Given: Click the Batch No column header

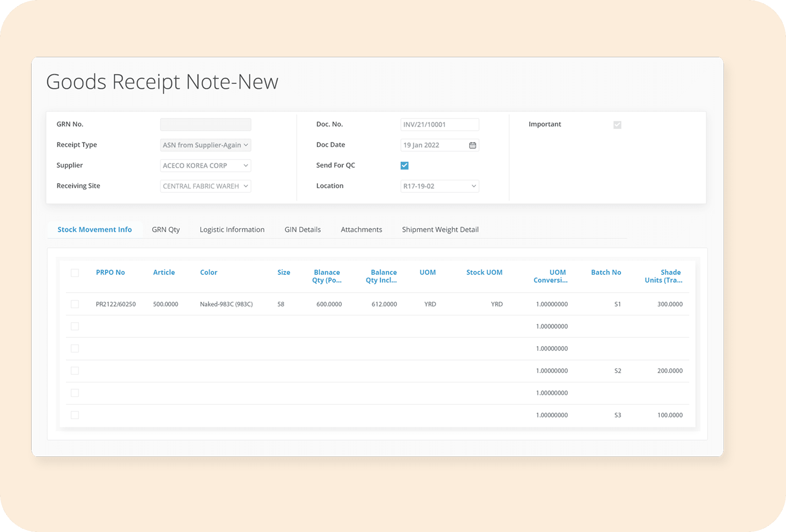Looking at the screenshot, I should tap(606, 272).
